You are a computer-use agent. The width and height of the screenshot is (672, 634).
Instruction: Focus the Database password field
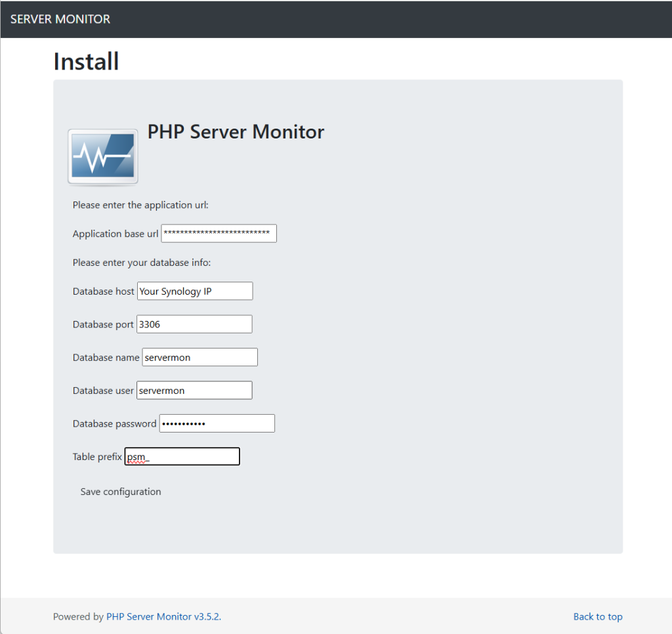[x=217, y=423]
